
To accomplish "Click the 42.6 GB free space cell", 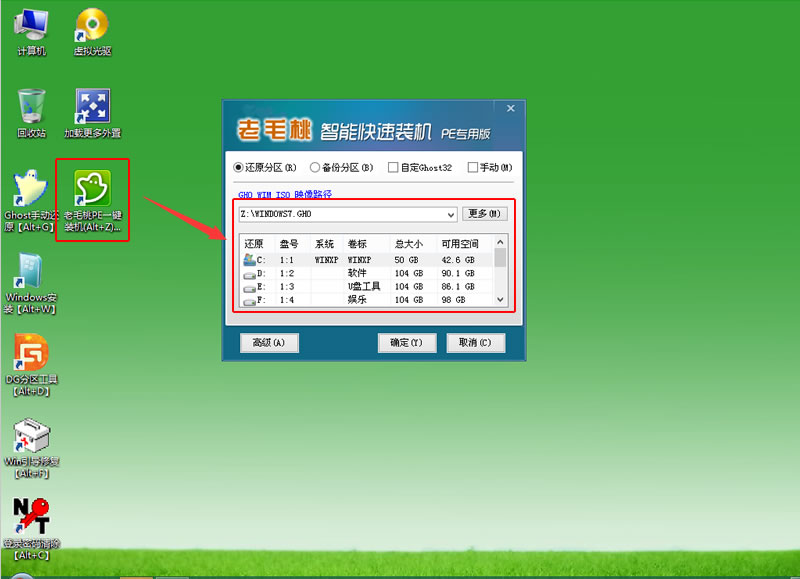I will 458,260.
